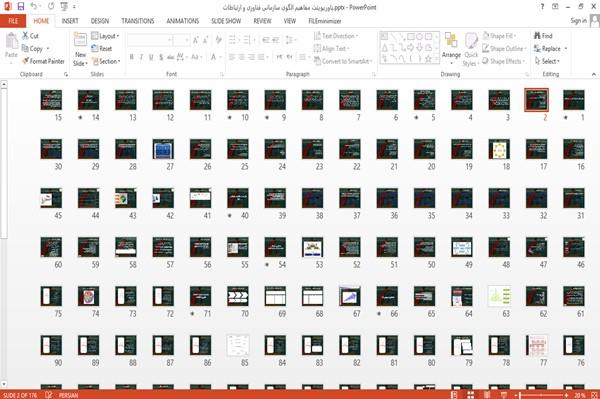Open the FILEminimizer tab
This screenshot has height=399, width=600.
click(324, 21)
